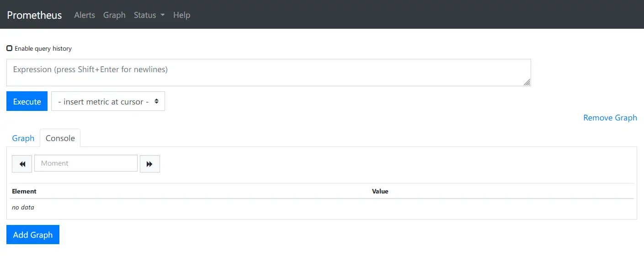Focus the Expression query text area
The image size is (644, 256).
pyautogui.click(x=269, y=73)
